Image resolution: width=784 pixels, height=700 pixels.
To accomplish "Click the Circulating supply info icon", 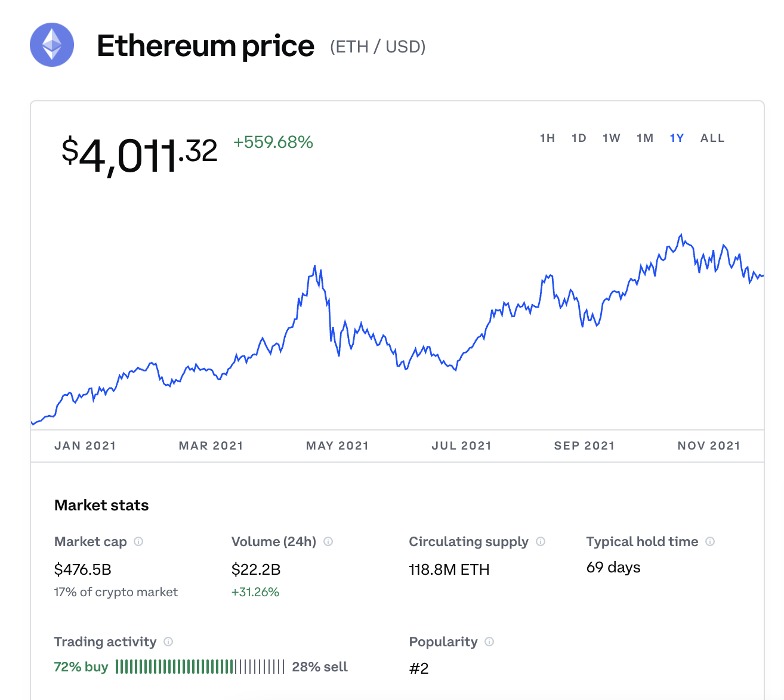I will coord(541,541).
